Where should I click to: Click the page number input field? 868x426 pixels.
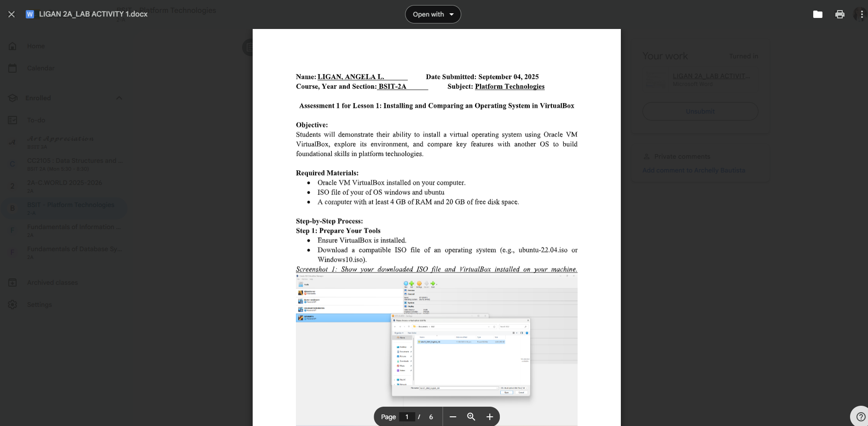coord(407,417)
